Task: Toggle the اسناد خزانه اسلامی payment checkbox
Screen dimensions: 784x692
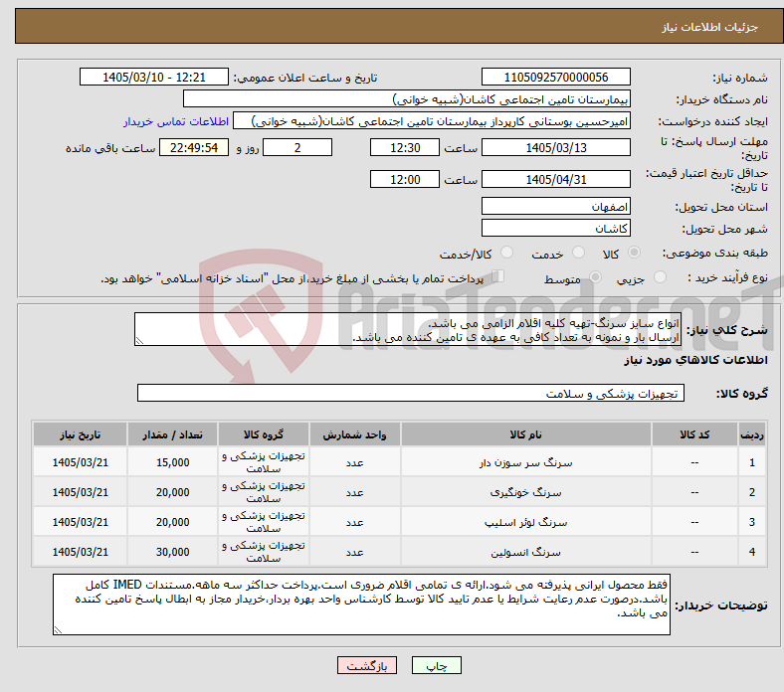Action: 497,276
